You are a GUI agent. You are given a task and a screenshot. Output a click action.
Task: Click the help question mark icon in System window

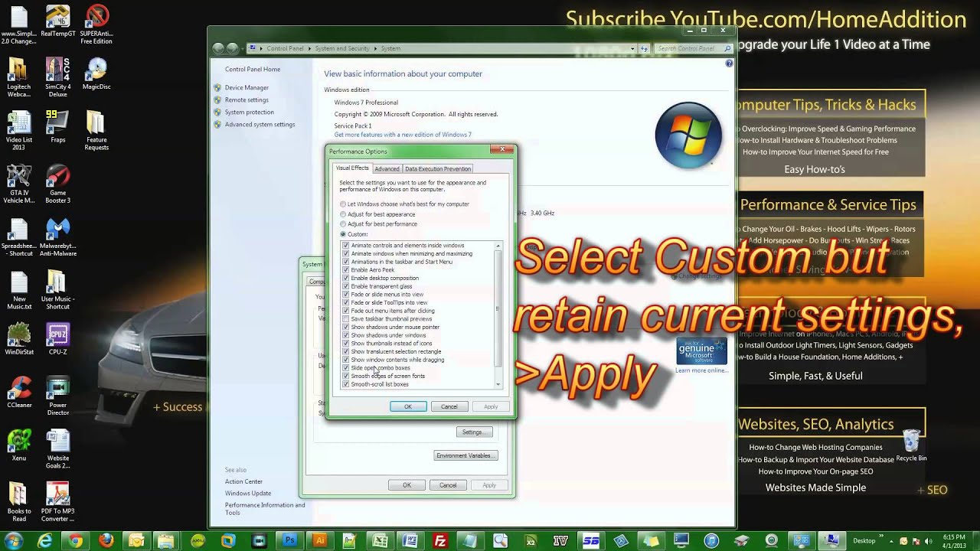[x=729, y=64]
